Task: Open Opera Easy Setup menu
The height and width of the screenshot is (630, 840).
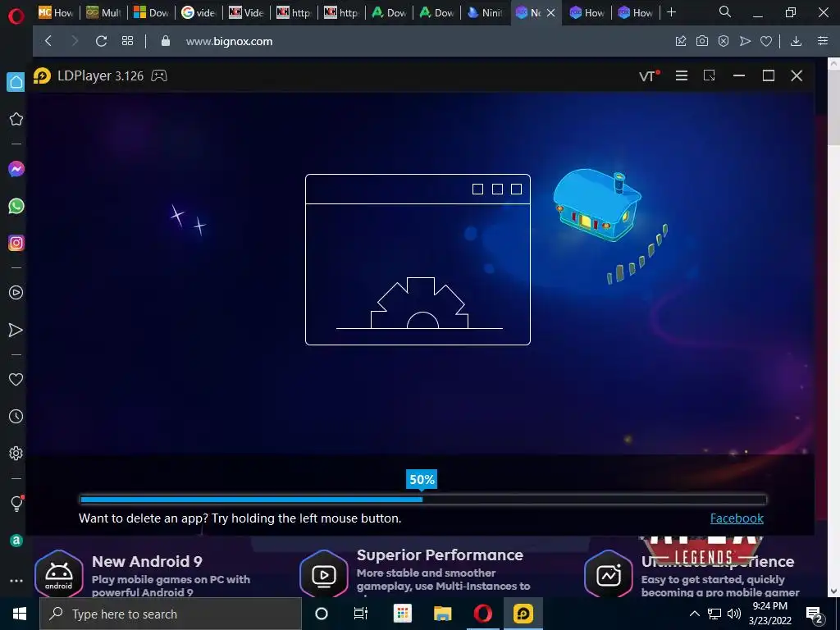Action: tap(823, 41)
